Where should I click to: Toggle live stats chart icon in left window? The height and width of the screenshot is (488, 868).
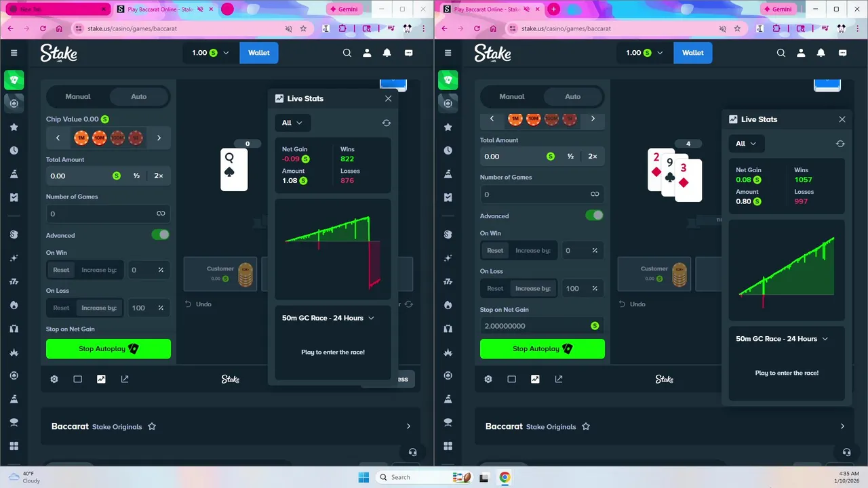point(101,379)
